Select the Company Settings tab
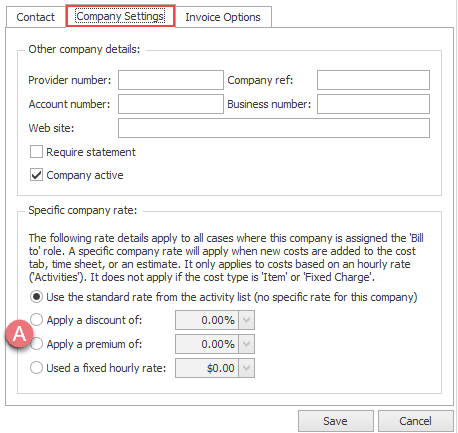The height and width of the screenshot is (433, 458). (x=120, y=16)
